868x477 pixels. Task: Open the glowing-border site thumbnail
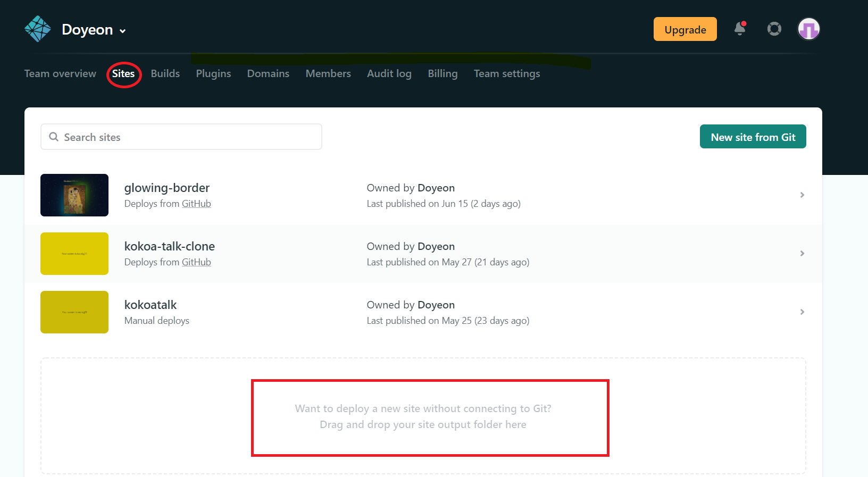click(74, 195)
